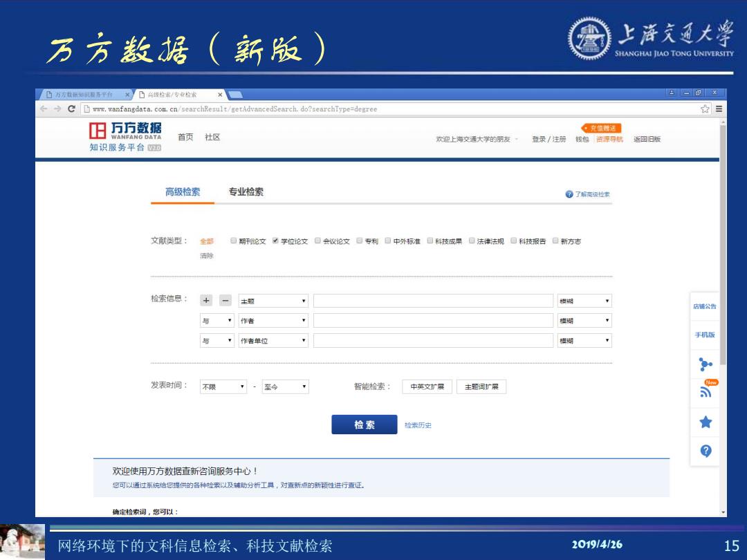This screenshot has height=560, width=747.
Task: Click the 作者 search text field
Action: pos(433,321)
